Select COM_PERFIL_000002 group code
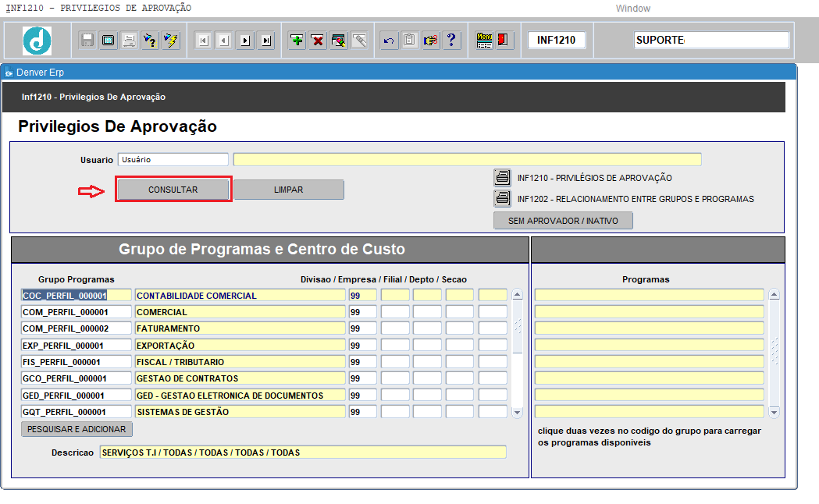 (77, 328)
